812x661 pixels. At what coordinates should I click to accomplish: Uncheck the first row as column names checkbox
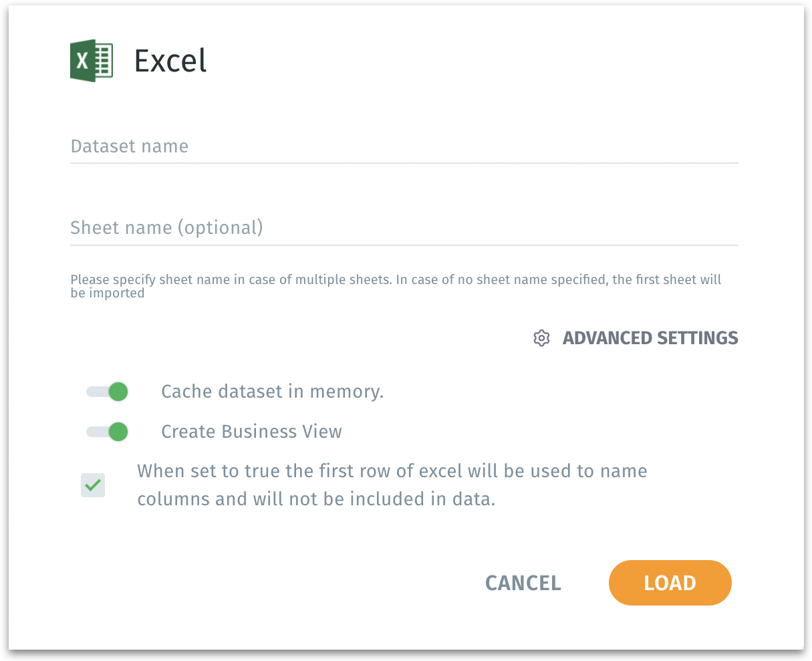[x=93, y=485]
